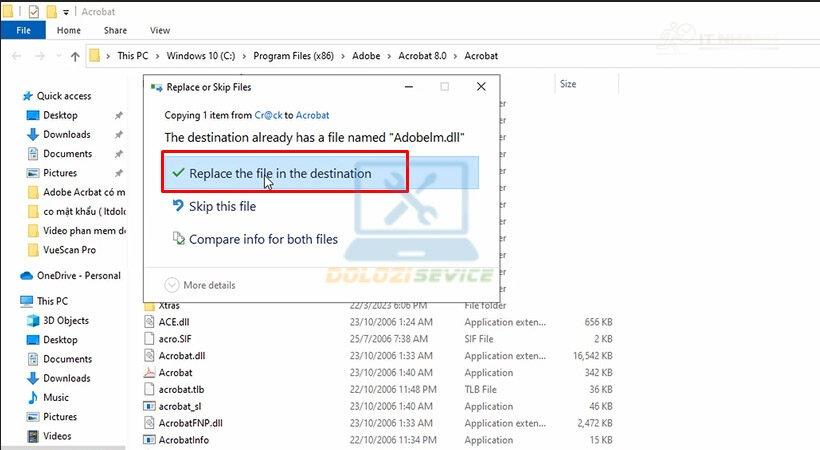Viewport: 820px width, 450px height.
Task: Navigate to Adobe breadcrumb
Action: point(366,55)
